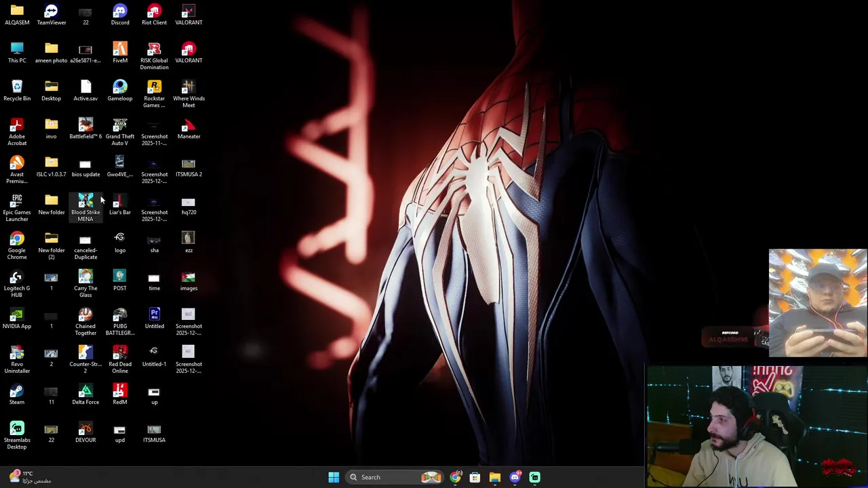868x488 pixels.
Task: Open the New folder (2) folder
Action: click(52, 245)
